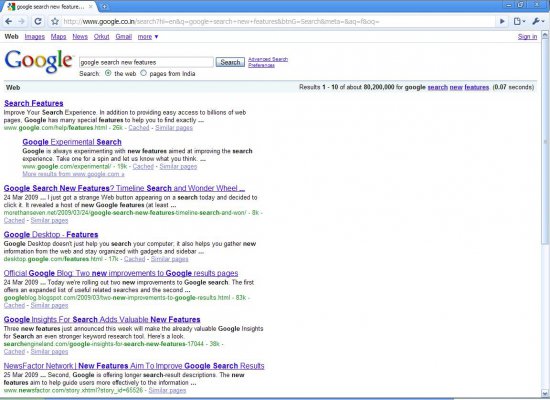
Task: Expand the 'more' Google services dropdown
Action: [148, 36]
